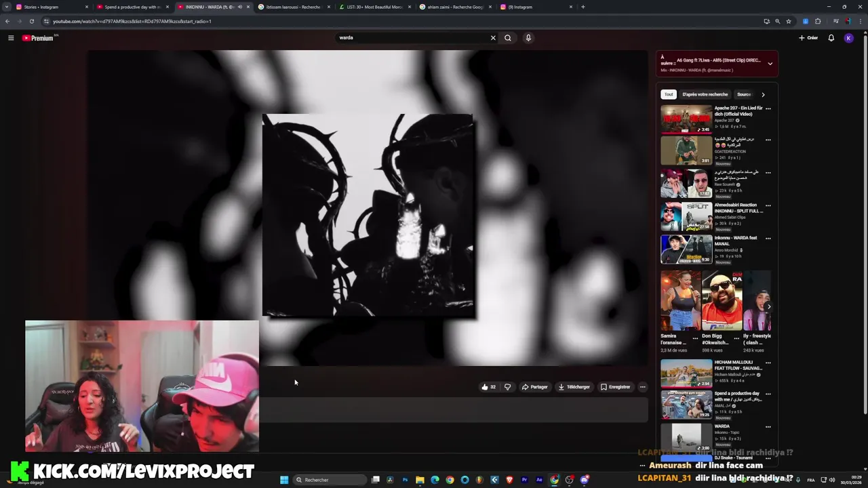
Task: Start voice search with the microphone
Action: click(528, 38)
